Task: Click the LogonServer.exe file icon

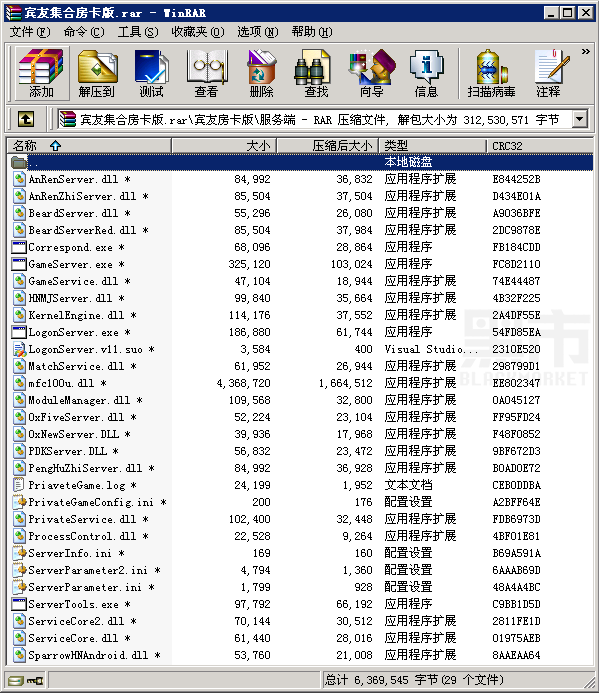Action: pos(19,332)
